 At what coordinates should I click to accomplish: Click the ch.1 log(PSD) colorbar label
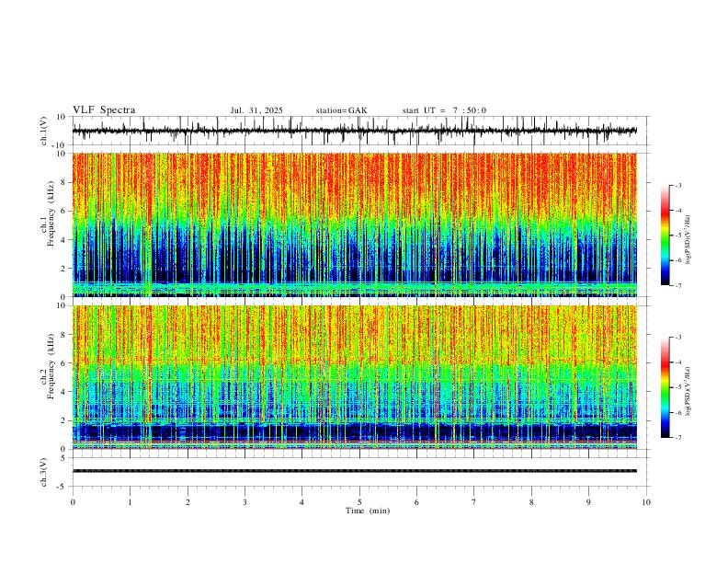click(x=688, y=239)
